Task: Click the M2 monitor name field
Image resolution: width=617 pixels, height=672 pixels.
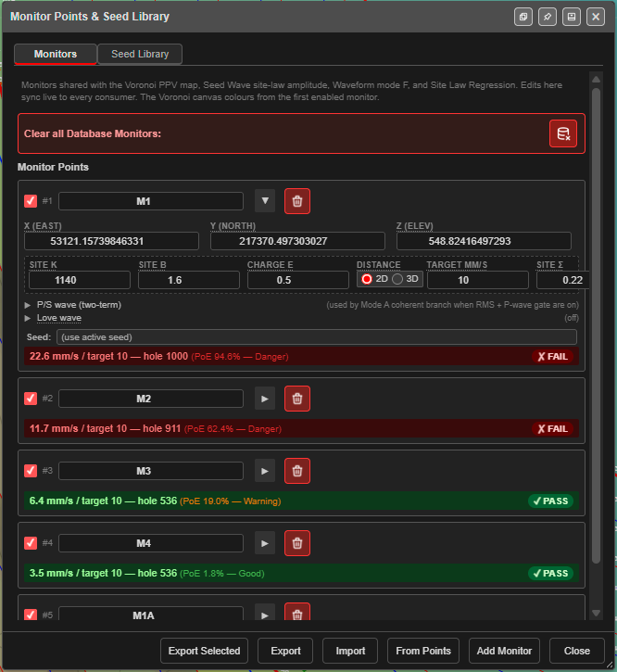Action: point(151,399)
